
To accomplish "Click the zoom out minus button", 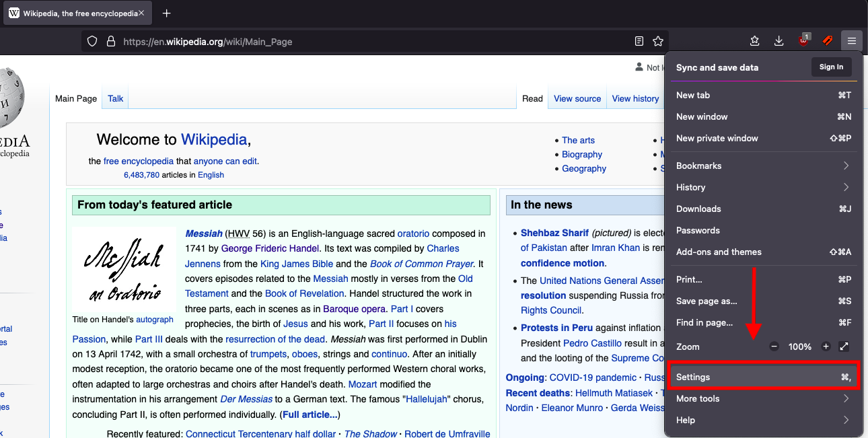I will click(774, 346).
